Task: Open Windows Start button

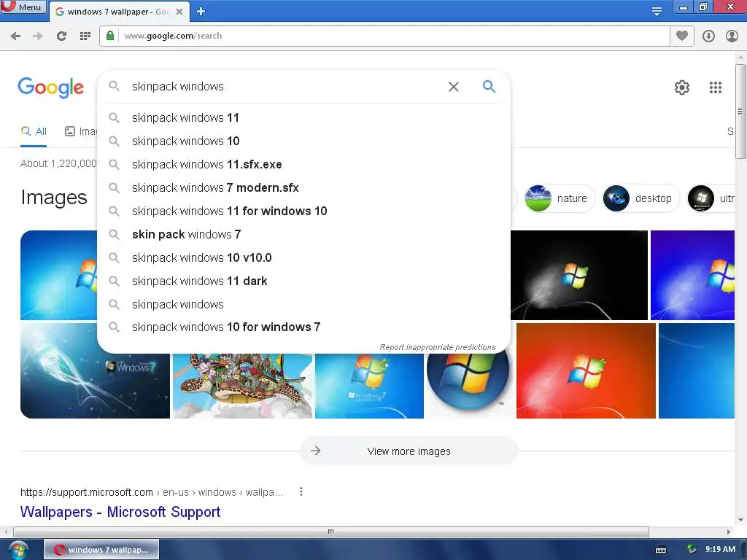Action: tap(18, 550)
